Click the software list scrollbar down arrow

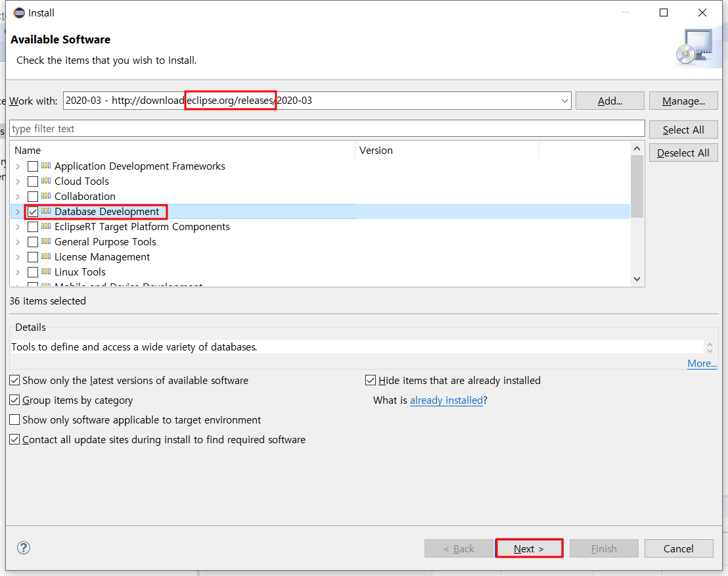[x=637, y=279]
